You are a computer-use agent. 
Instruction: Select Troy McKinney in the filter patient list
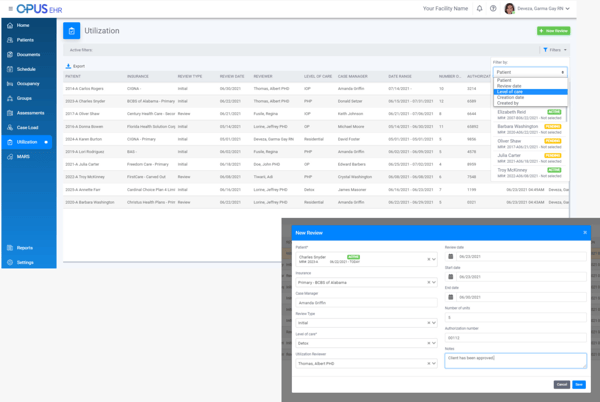click(x=530, y=173)
